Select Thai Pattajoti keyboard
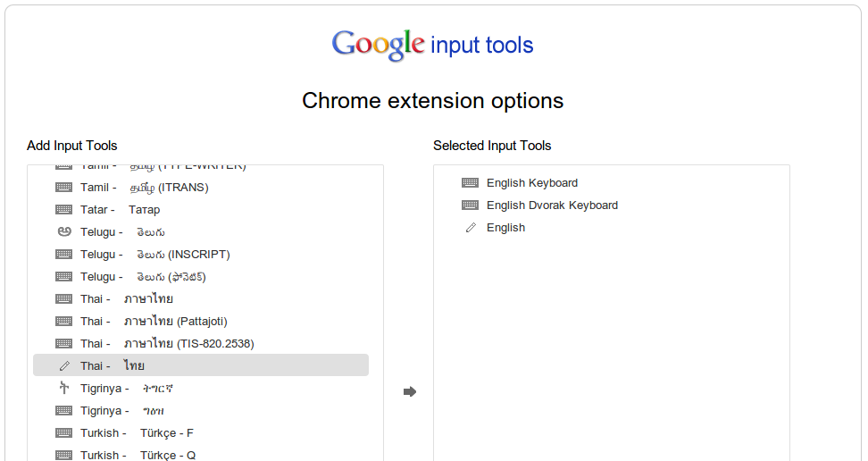This screenshot has width=868, height=461. pyautogui.click(x=201, y=321)
